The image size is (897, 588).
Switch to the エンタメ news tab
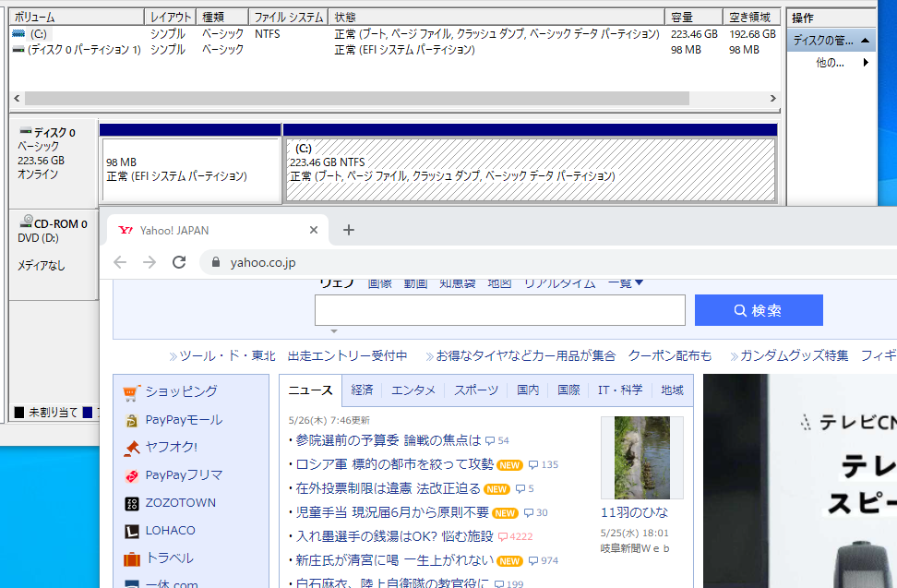tap(413, 390)
